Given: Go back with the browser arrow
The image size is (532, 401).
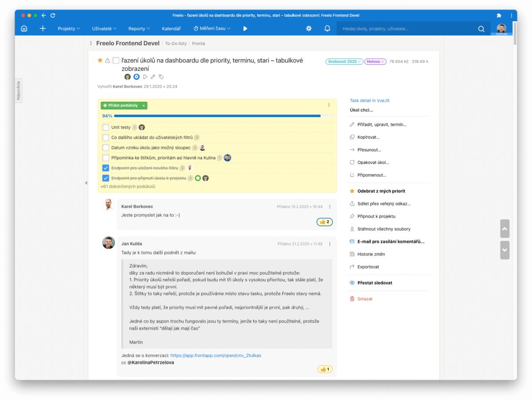Looking at the screenshot, I should (43, 15).
